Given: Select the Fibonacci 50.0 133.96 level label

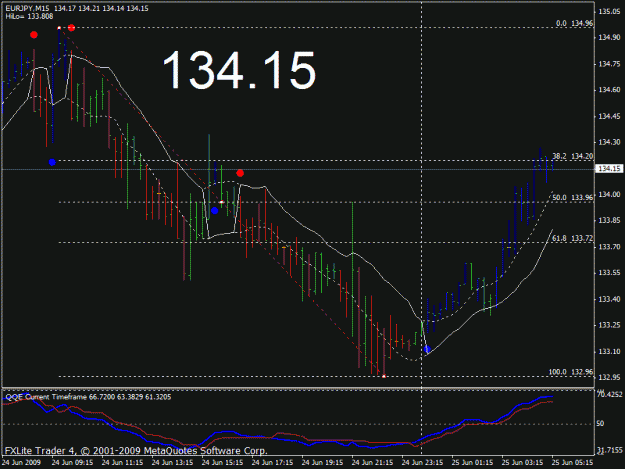Looking at the screenshot, I should coord(573,198).
